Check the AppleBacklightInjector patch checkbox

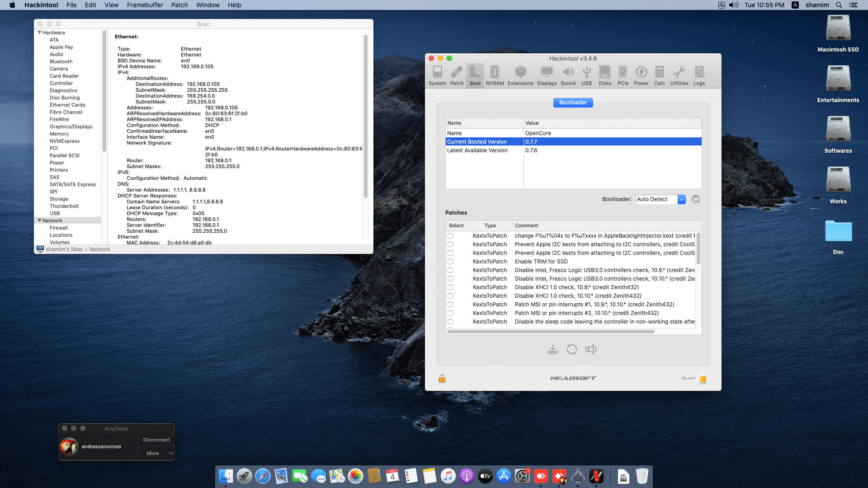click(x=450, y=236)
